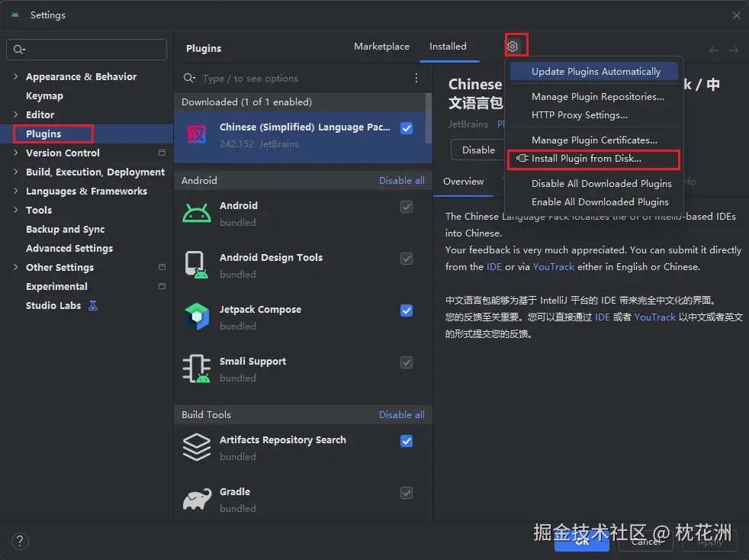Toggle Artifacts Repository Search checkbox
The width and height of the screenshot is (749, 560).
[x=407, y=441]
